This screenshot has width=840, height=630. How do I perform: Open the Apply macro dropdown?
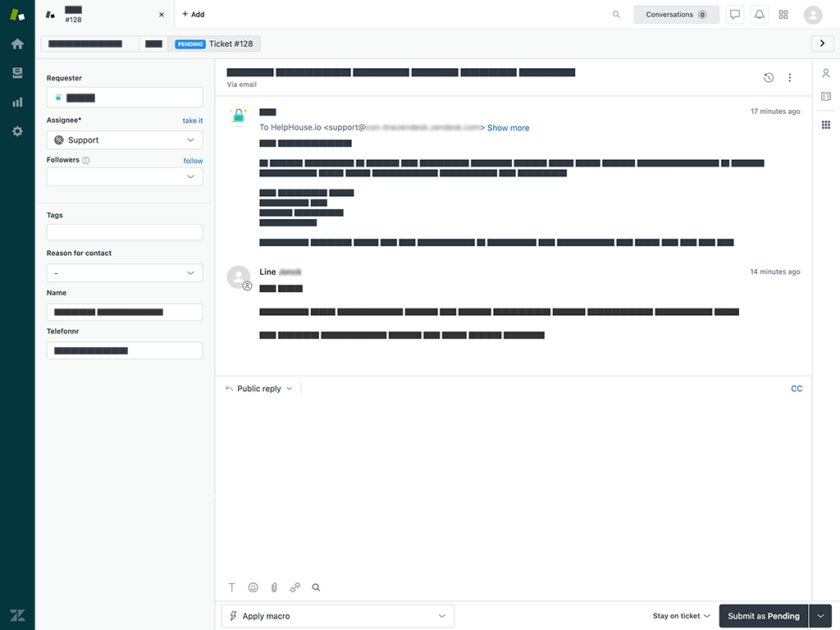click(x=337, y=616)
